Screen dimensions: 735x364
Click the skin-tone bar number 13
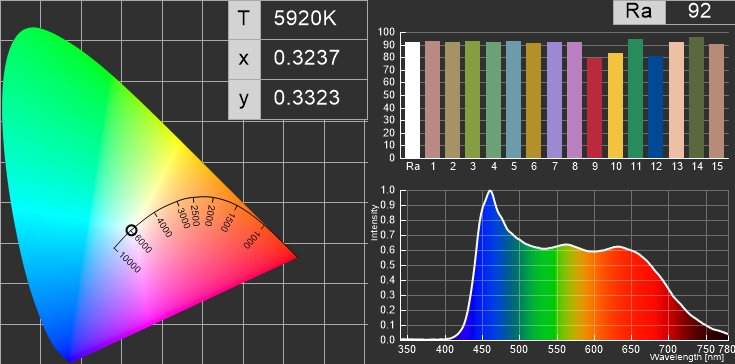[x=676, y=100]
